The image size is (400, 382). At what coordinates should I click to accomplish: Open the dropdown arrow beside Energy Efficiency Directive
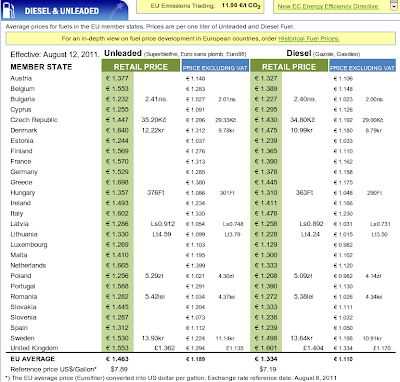394,6
